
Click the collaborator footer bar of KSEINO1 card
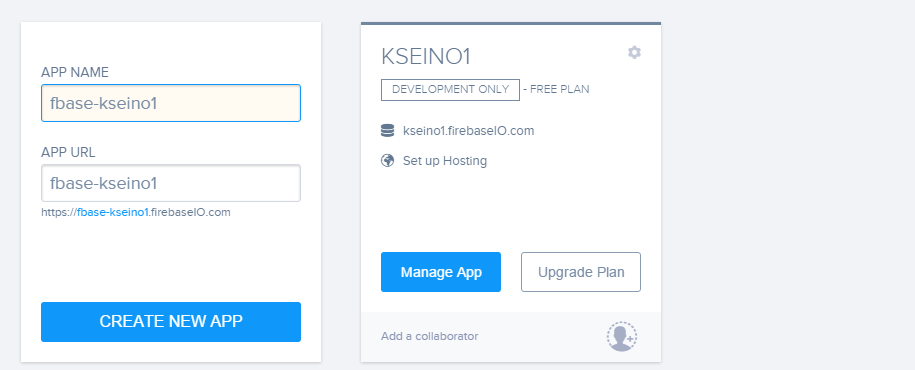[x=511, y=337]
